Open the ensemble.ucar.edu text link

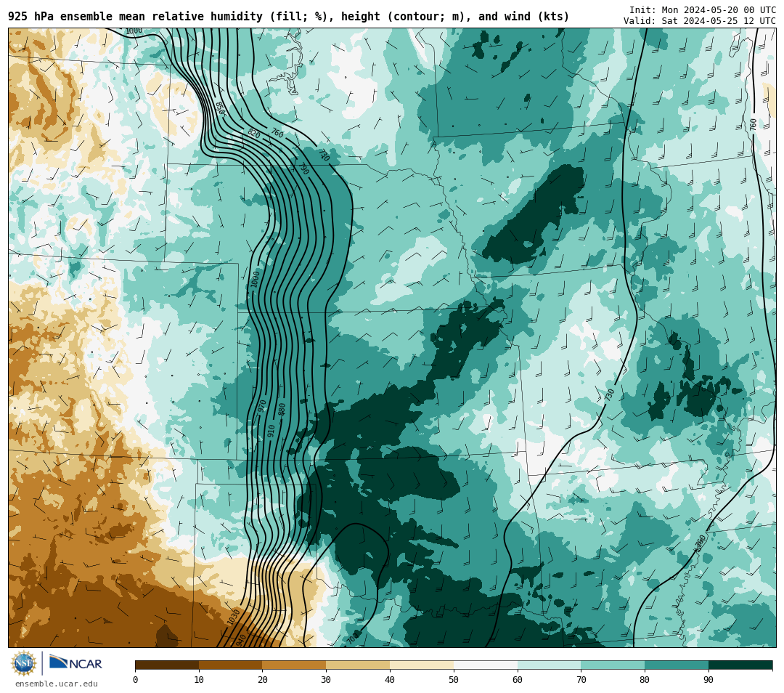point(57,684)
